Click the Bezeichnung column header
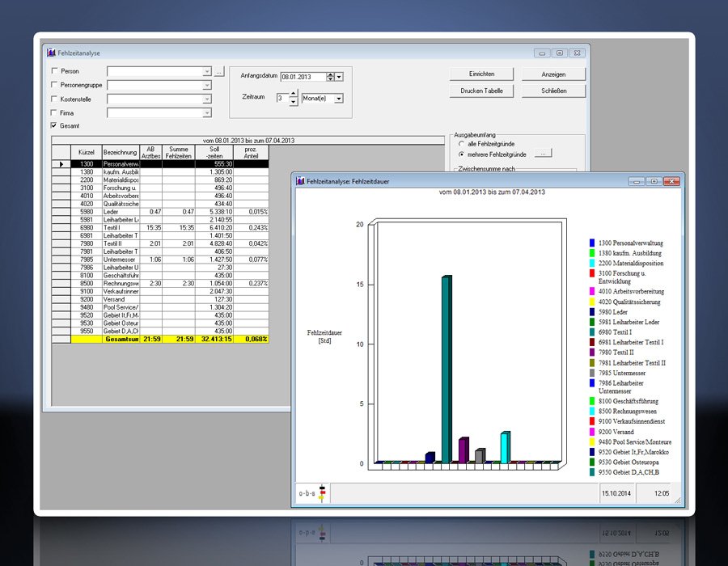Screen dimensions: 728x566 coord(120,152)
